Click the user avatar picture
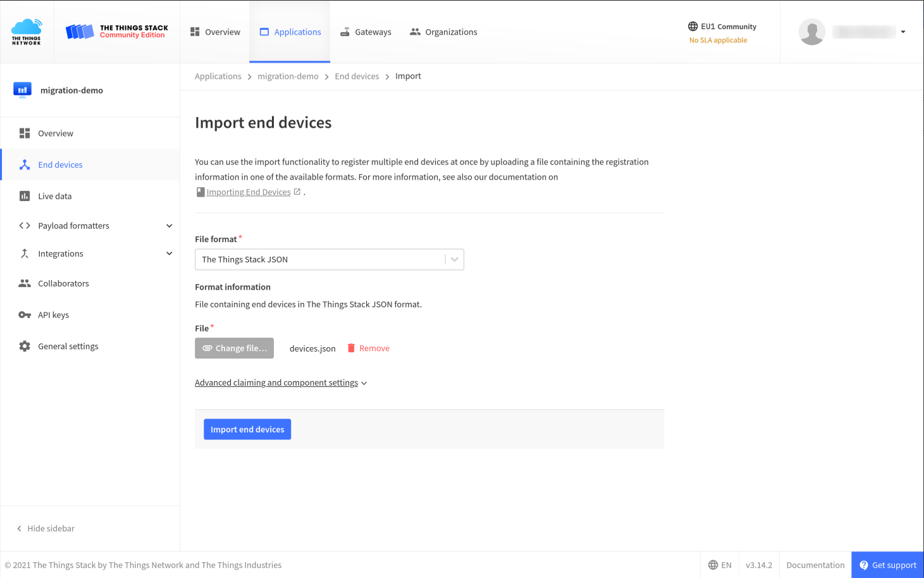924x578 pixels. point(812,32)
